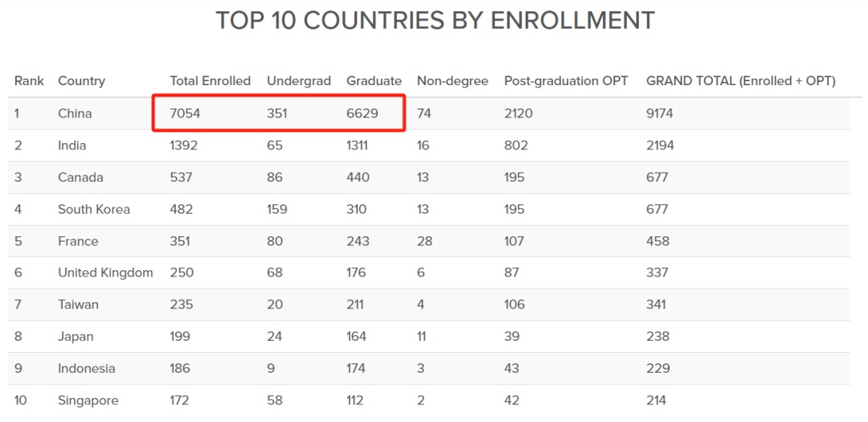Image resolution: width=868 pixels, height=422 pixels.
Task: Click the Indonesia country cell
Action: [86, 368]
